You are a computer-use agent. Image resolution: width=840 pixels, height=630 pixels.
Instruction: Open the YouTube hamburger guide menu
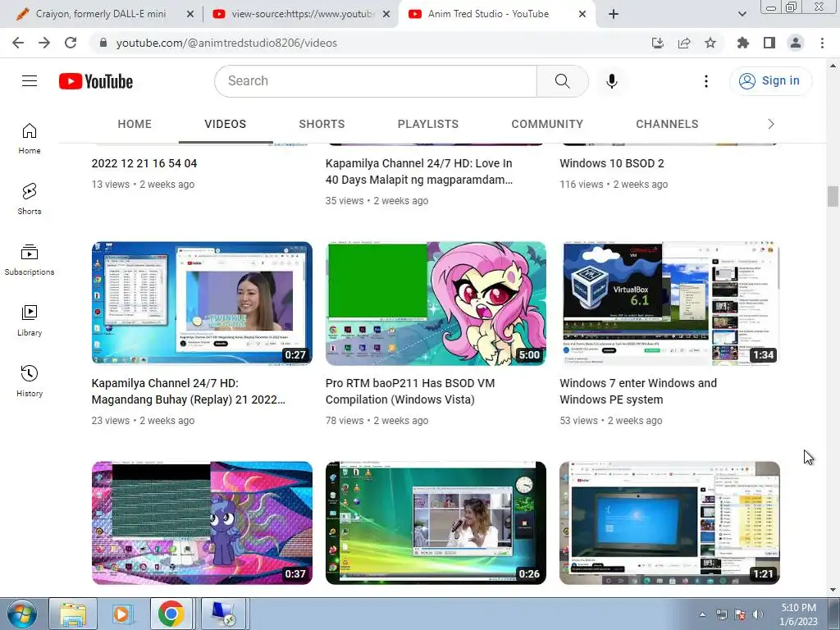pos(30,81)
